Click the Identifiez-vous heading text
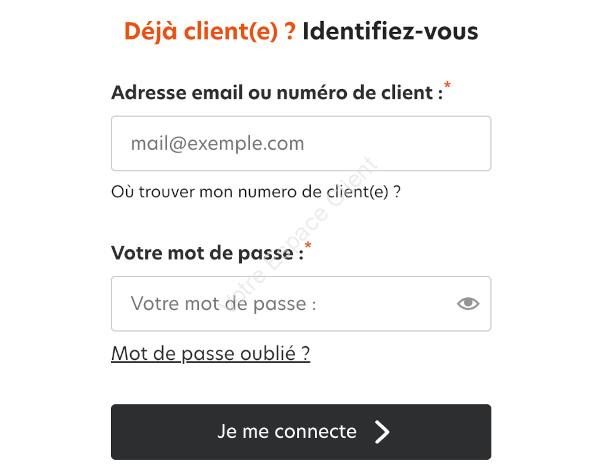 pos(390,31)
